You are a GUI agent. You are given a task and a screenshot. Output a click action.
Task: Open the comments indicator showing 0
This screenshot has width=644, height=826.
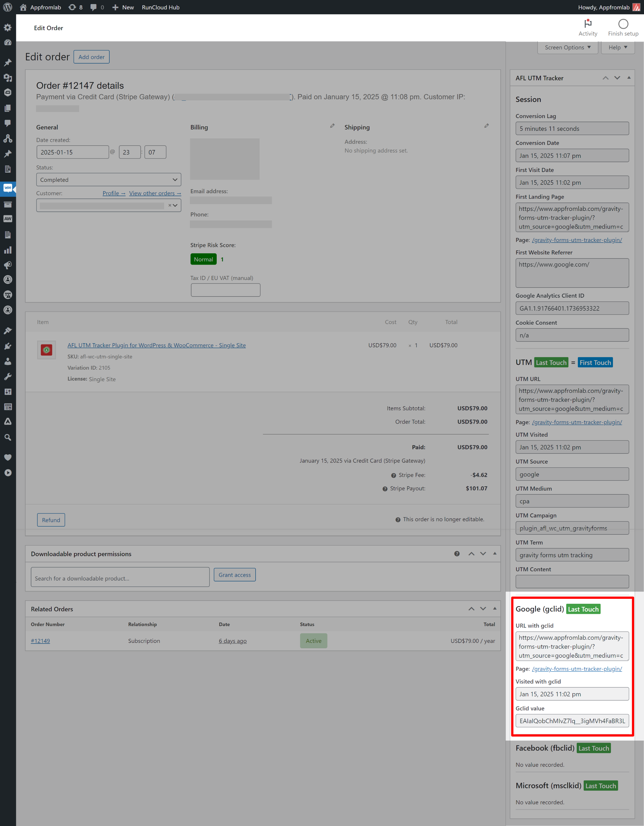97,7
